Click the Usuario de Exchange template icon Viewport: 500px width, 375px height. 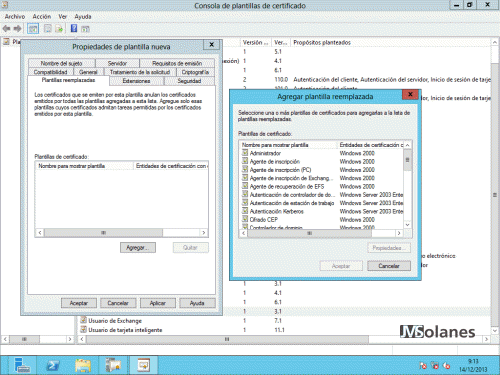point(83,320)
